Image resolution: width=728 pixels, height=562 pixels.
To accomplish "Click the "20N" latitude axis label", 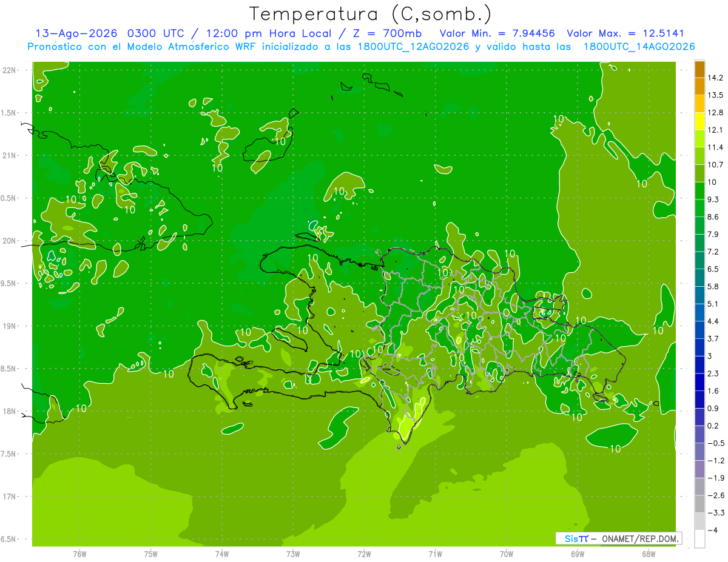I will (x=10, y=241).
